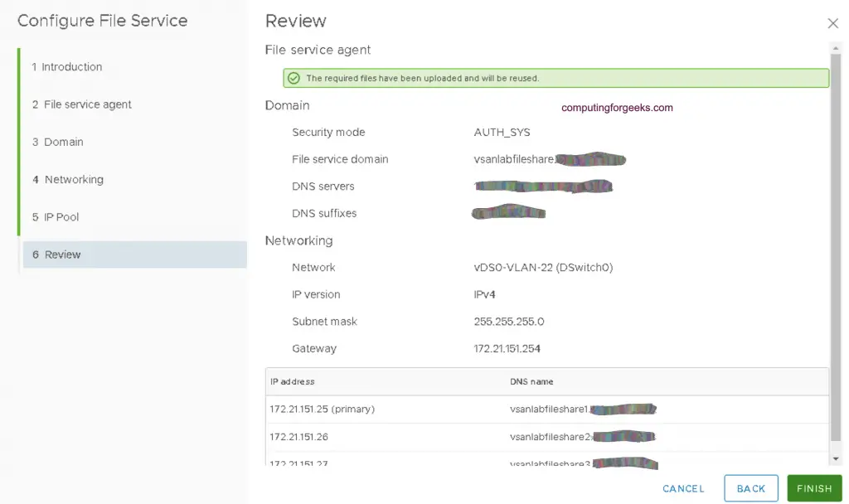Image resolution: width=849 pixels, height=504 pixels.
Task: Close the Configure File Service dialog
Action: click(832, 23)
